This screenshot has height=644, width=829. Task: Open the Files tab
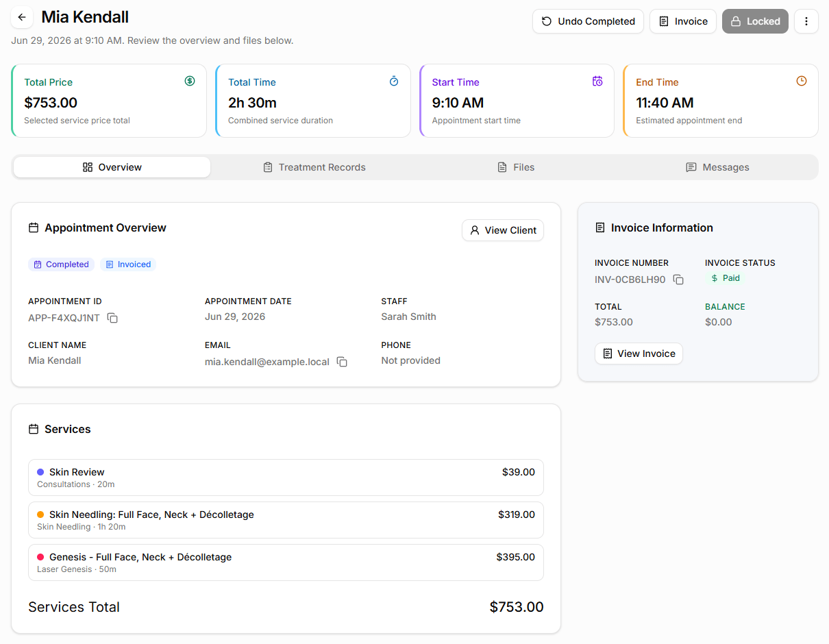pyautogui.click(x=515, y=167)
